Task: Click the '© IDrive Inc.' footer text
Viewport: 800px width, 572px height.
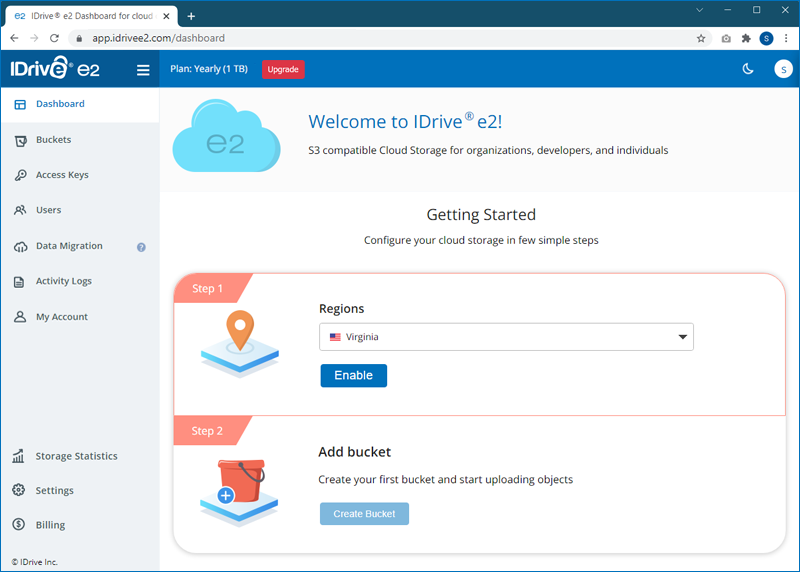Action: 35,562
